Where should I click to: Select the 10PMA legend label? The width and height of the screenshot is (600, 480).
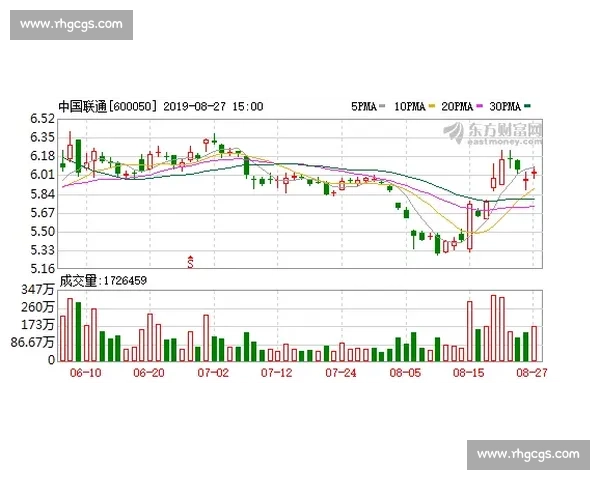410,106
